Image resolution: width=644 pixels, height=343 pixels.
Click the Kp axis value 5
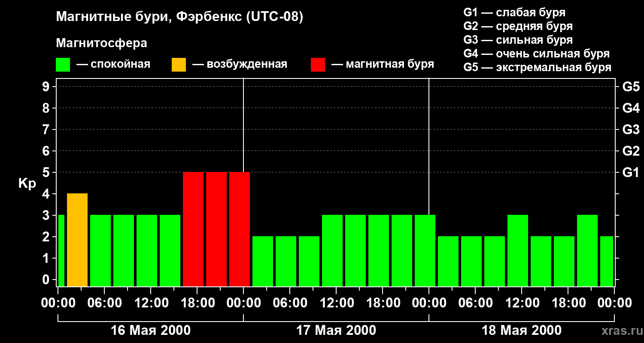[x=47, y=172]
